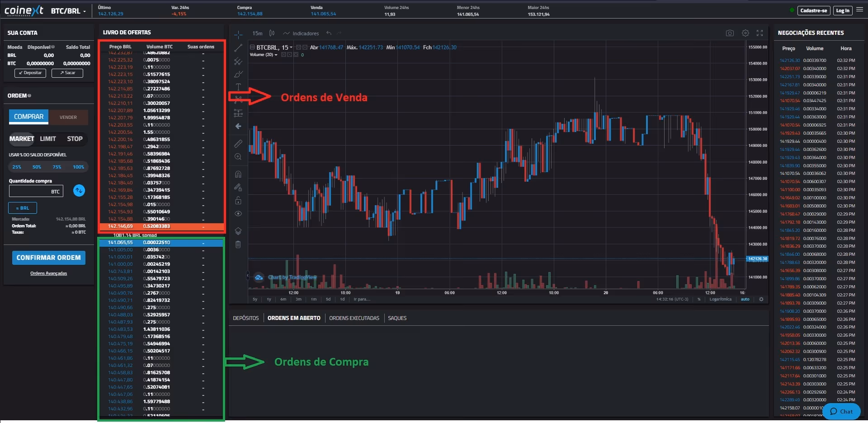Select the crosshair cursor tool

pyautogui.click(x=238, y=34)
